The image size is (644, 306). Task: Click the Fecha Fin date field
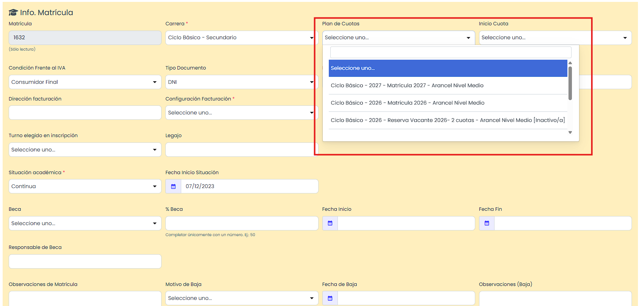563,223
